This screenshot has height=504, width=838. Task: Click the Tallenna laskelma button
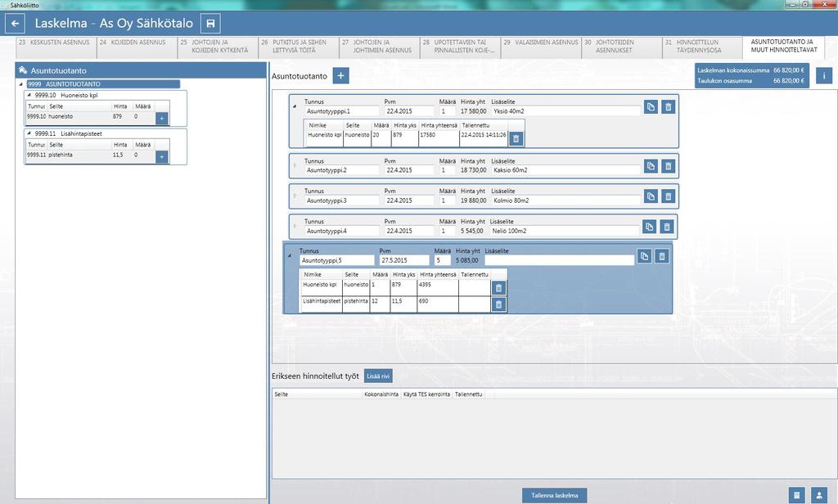554,496
